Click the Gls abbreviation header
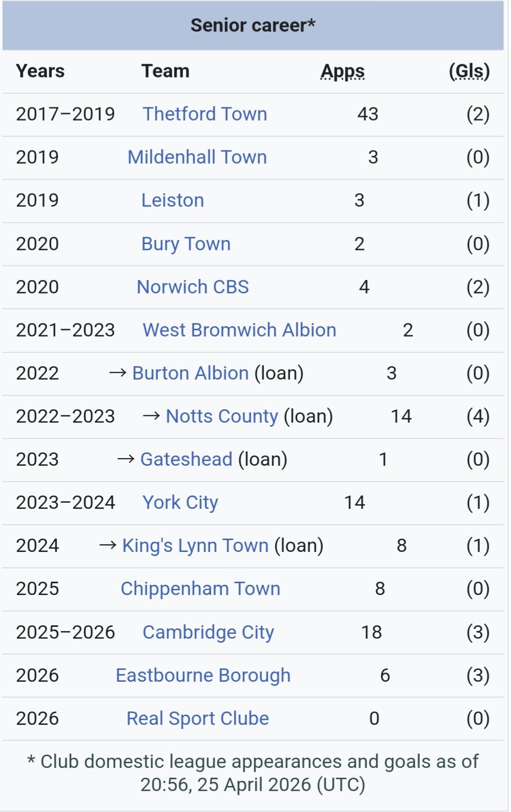Image resolution: width=511 pixels, height=812 pixels. point(469,71)
